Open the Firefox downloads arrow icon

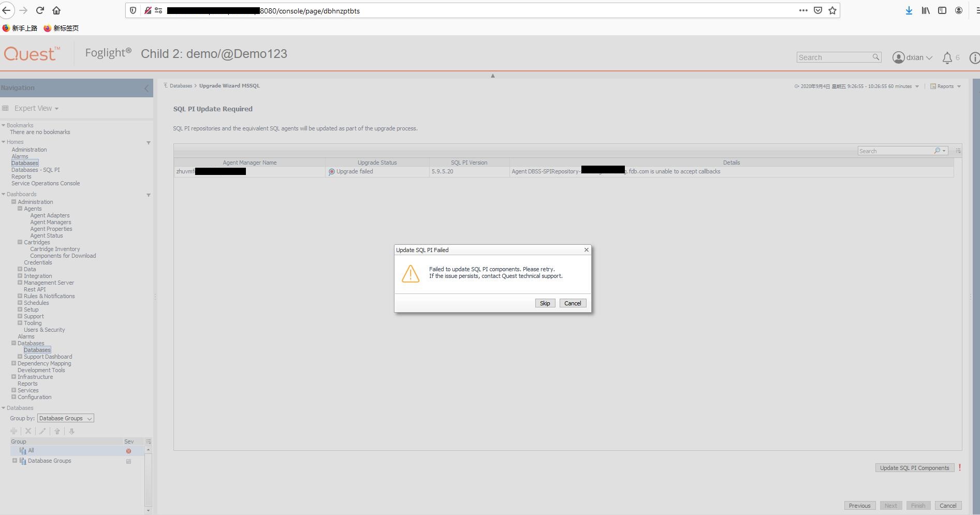tap(909, 10)
